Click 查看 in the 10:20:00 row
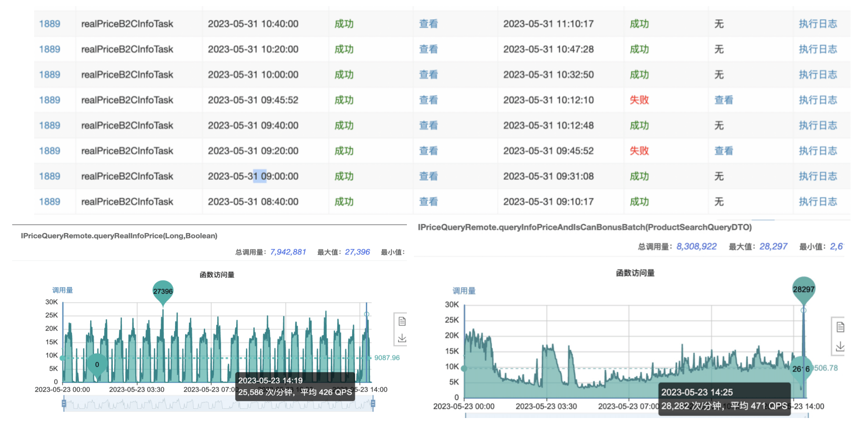The image size is (868, 425). (428, 49)
